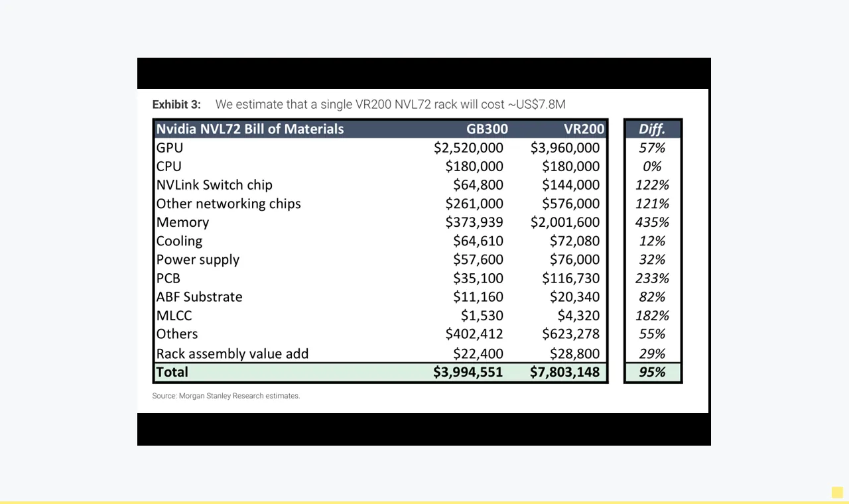849x504 pixels.
Task: Select the Power supply value $76,000
Action: tap(575, 259)
